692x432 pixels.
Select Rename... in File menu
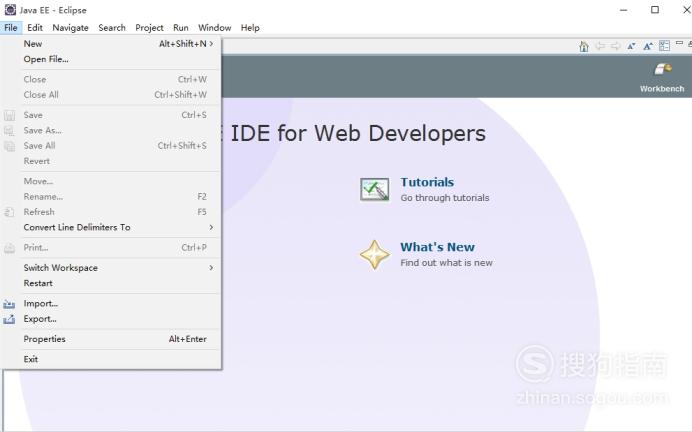pos(111,197)
